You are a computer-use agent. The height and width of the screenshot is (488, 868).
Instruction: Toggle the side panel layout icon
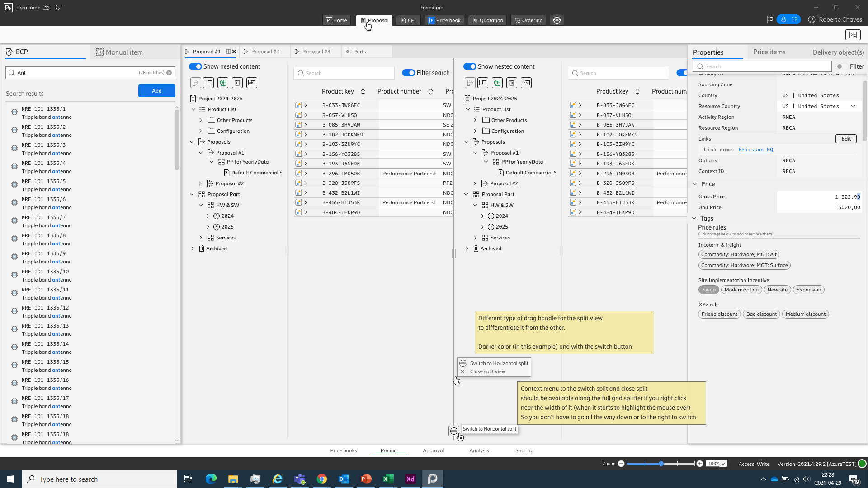[853, 35]
